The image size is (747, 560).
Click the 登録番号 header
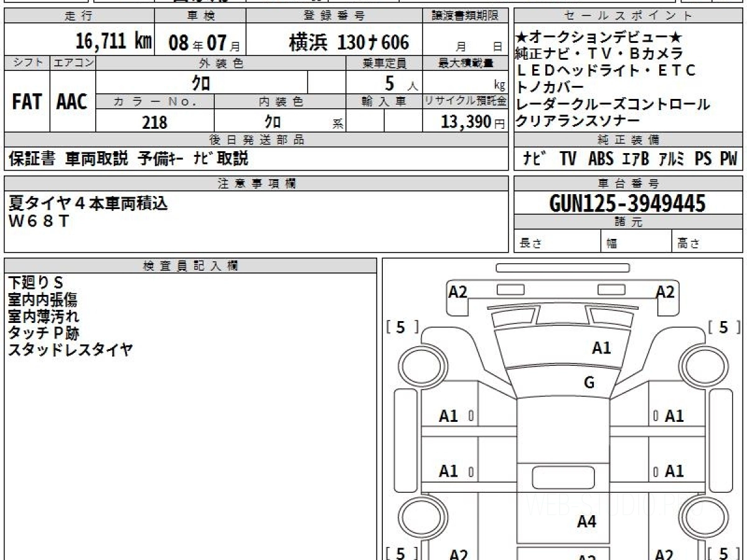pyautogui.click(x=334, y=16)
